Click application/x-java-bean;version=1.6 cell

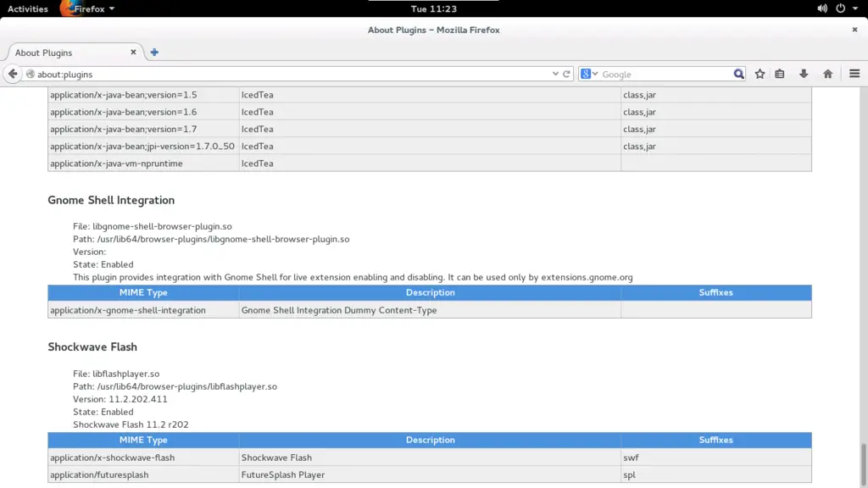point(143,112)
